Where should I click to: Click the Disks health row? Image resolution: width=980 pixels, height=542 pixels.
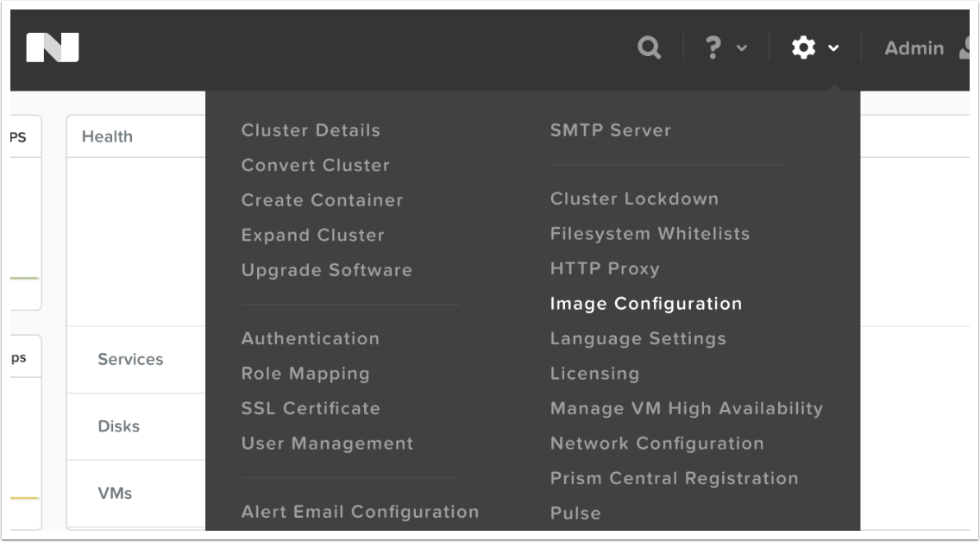[118, 426]
